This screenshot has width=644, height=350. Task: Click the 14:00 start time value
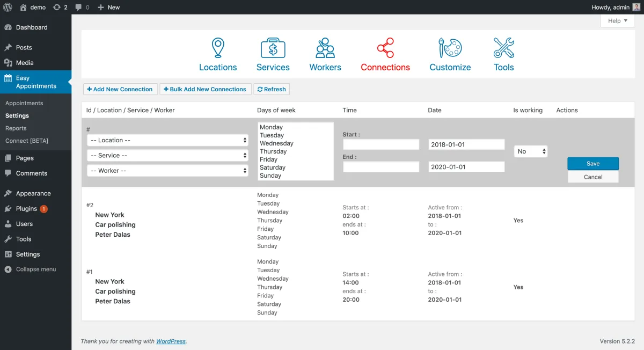tap(351, 282)
